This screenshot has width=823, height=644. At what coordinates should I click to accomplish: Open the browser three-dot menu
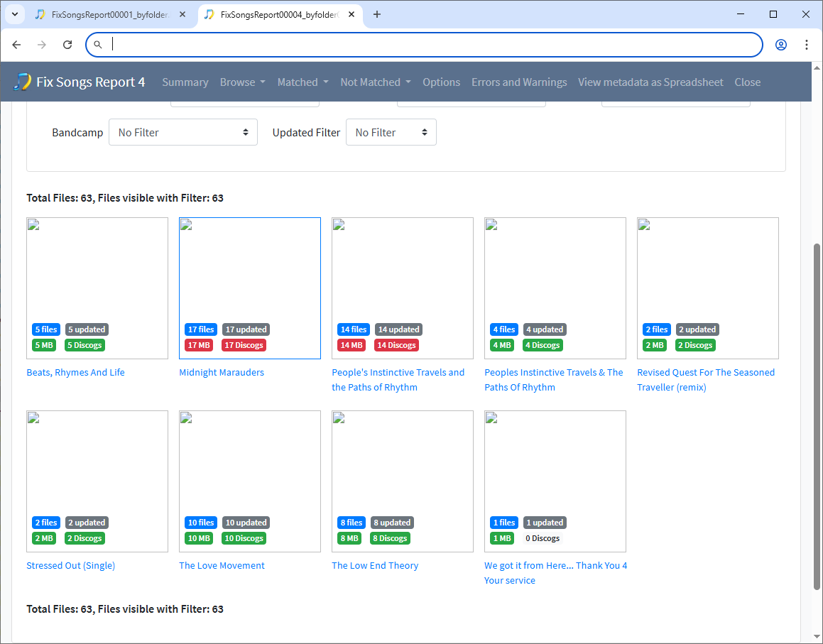[x=806, y=45]
